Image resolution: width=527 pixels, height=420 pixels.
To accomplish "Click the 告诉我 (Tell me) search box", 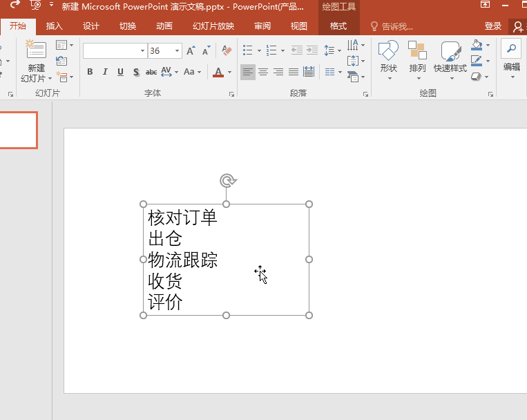I will click(392, 26).
